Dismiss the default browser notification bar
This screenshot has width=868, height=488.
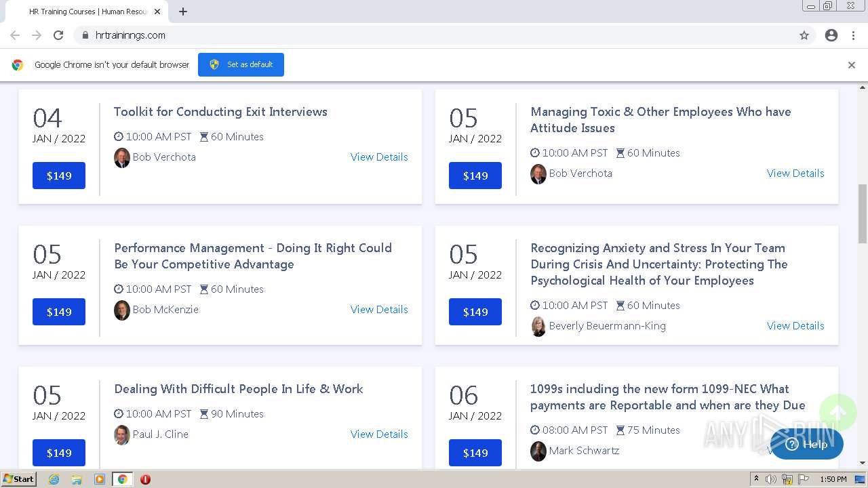coord(851,65)
